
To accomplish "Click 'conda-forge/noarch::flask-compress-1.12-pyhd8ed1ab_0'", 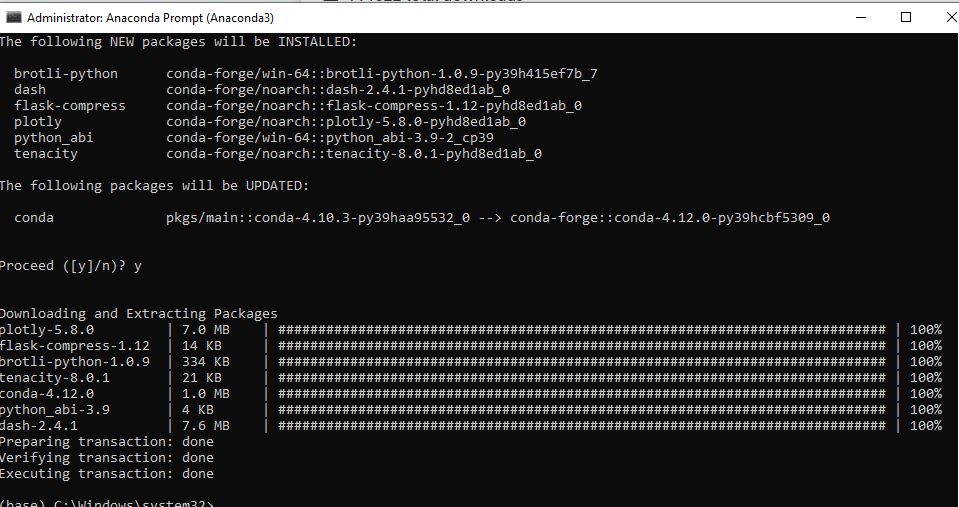I will click(x=374, y=106).
